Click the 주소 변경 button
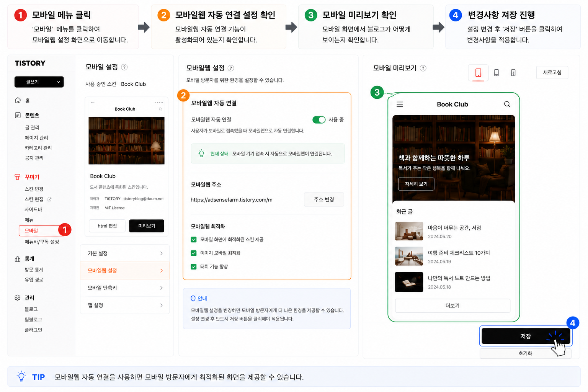Viewport: 588px width, 392px height. [x=324, y=199]
